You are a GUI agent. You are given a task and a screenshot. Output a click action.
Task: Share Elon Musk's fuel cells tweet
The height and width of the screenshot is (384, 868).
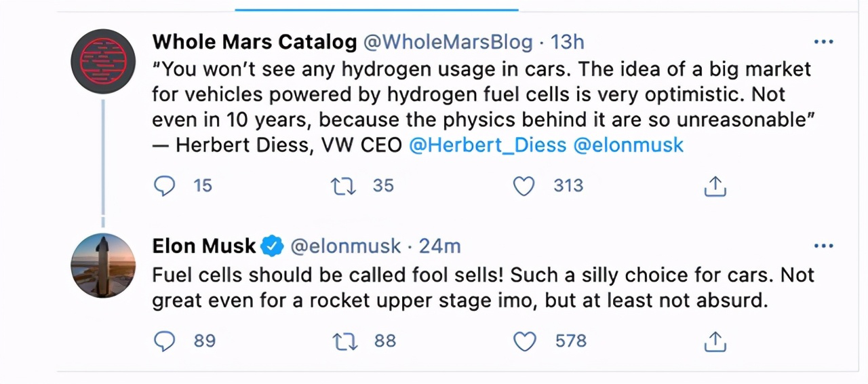click(715, 341)
